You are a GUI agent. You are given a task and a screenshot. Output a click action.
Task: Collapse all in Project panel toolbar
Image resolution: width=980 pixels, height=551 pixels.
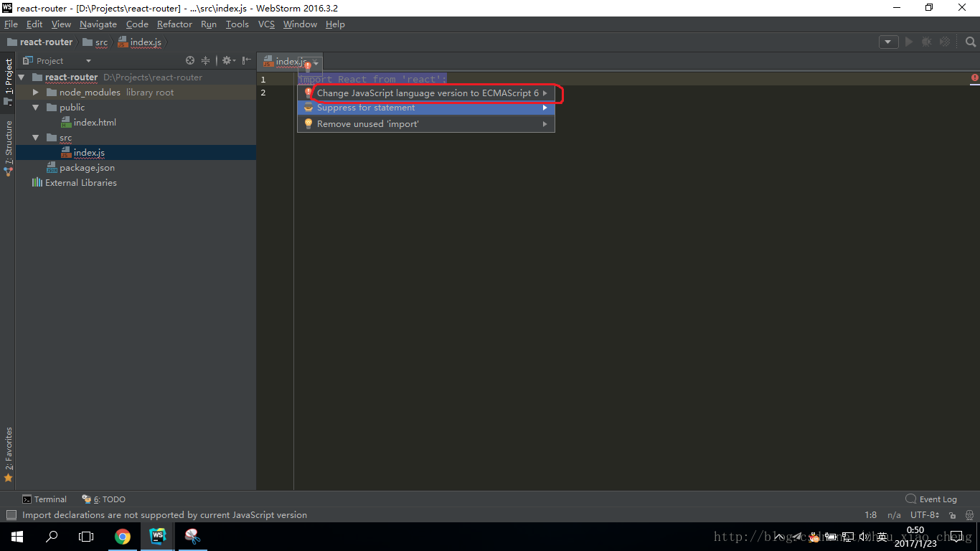click(x=205, y=61)
